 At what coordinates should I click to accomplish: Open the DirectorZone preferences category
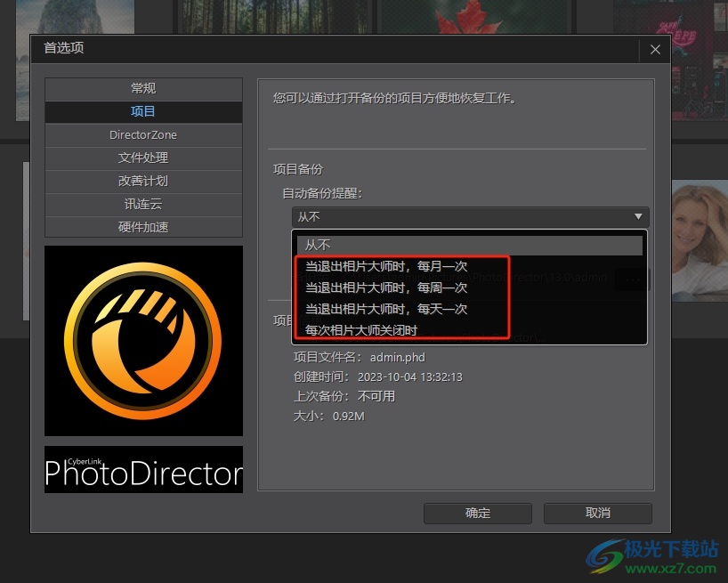coord(143,135)
